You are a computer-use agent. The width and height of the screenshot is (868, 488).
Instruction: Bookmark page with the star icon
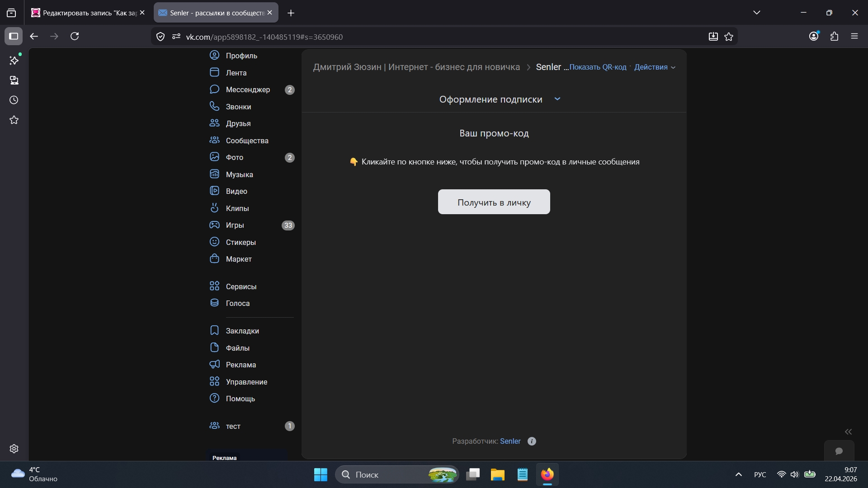[x=729, y=37]
